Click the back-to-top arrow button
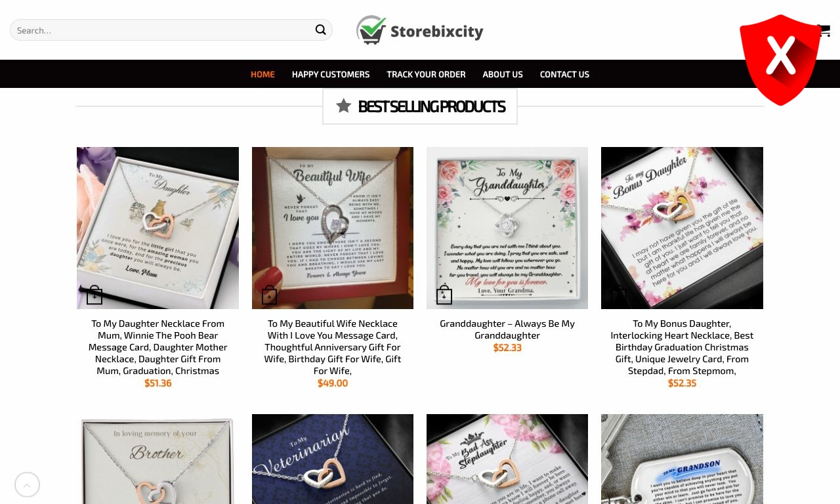This screenshot has width=840, height=504. pyautogui.click(x=27, y=485)
